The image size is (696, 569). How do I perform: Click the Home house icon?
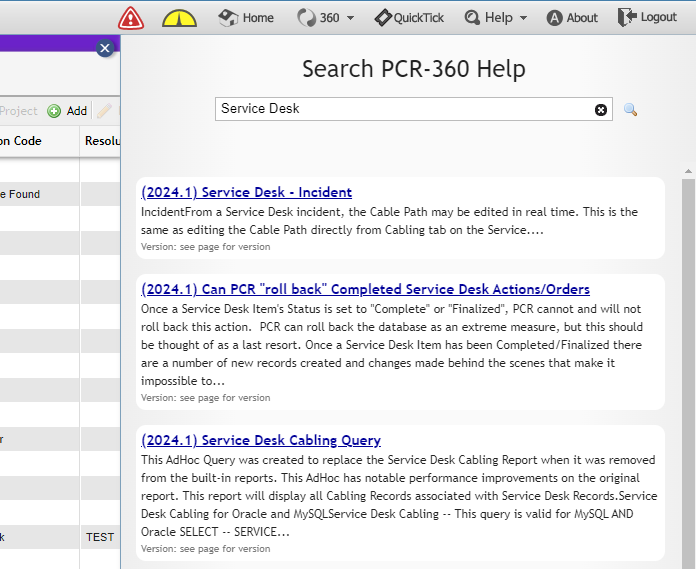[228, 18]
